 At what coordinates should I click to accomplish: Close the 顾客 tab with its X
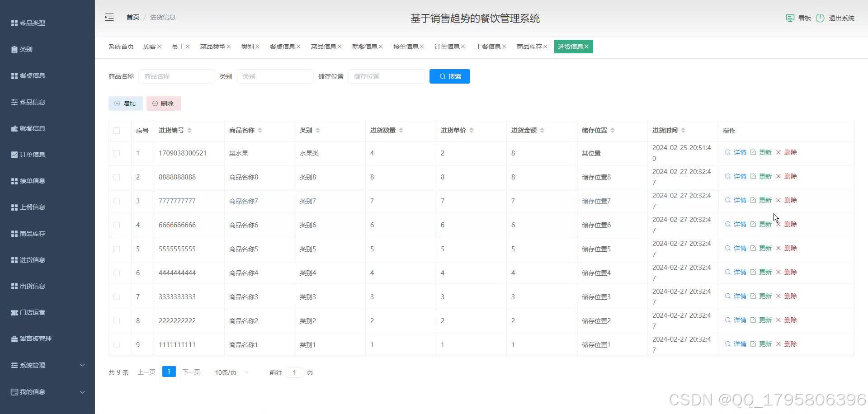point(159,47)
